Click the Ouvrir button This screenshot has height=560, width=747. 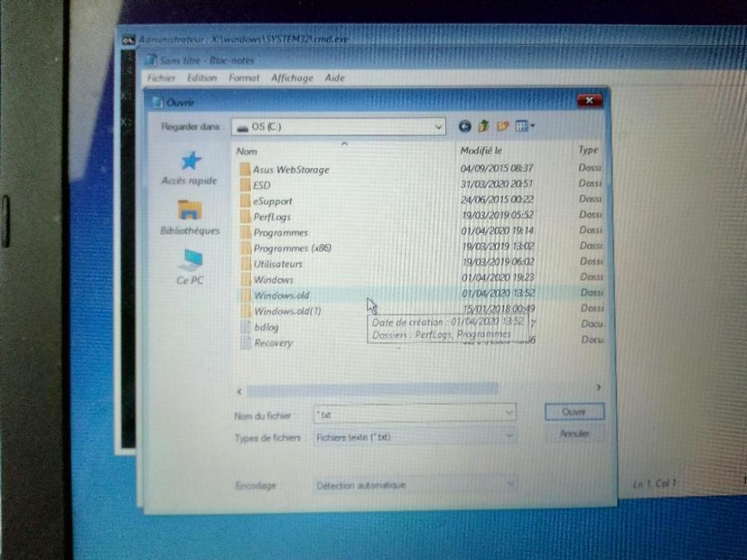click(574, 412)
